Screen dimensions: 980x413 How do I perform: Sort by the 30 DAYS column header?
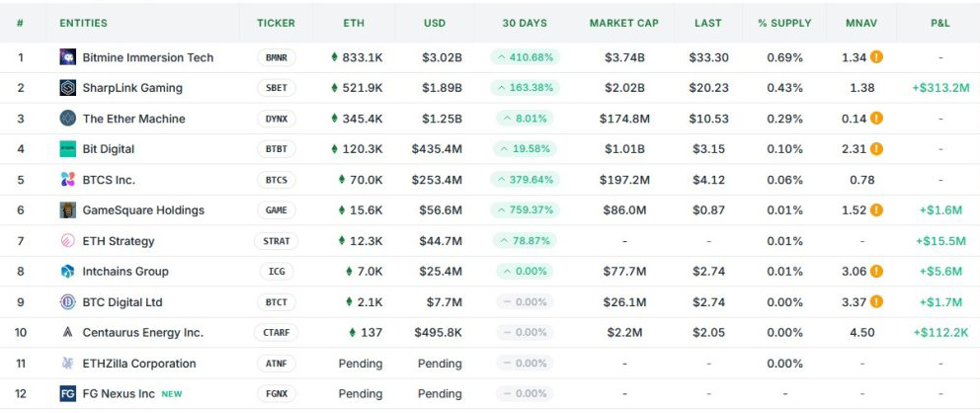tap(524, 23)
